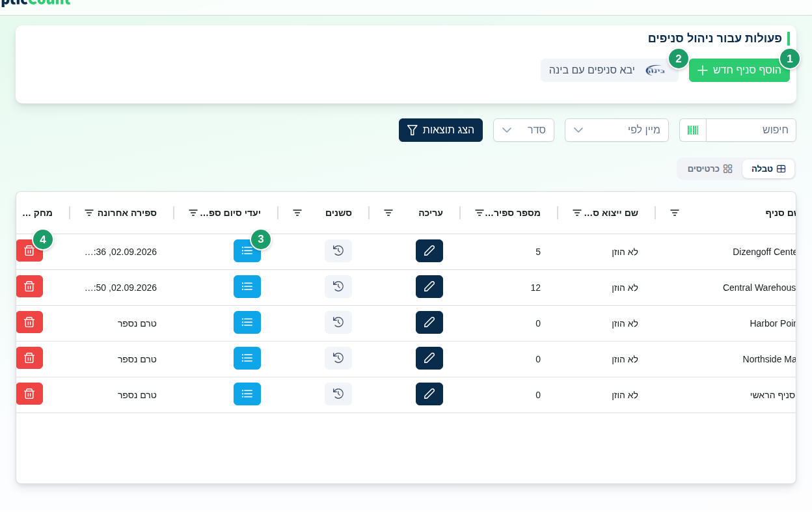The image size is (812, 514).
Task: Delete the סניף הראשי branch row
Action: [x=29, y=394]
